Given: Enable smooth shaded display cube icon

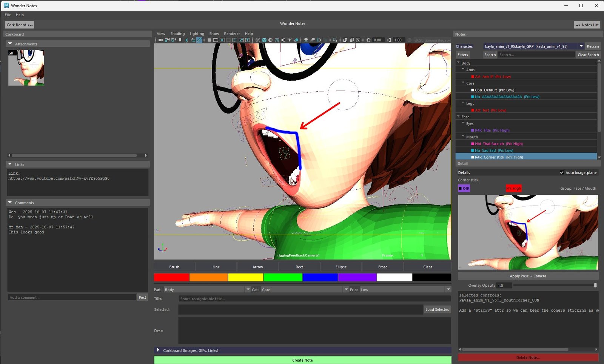Looking at the screenshot, I should tap(264, 40).
